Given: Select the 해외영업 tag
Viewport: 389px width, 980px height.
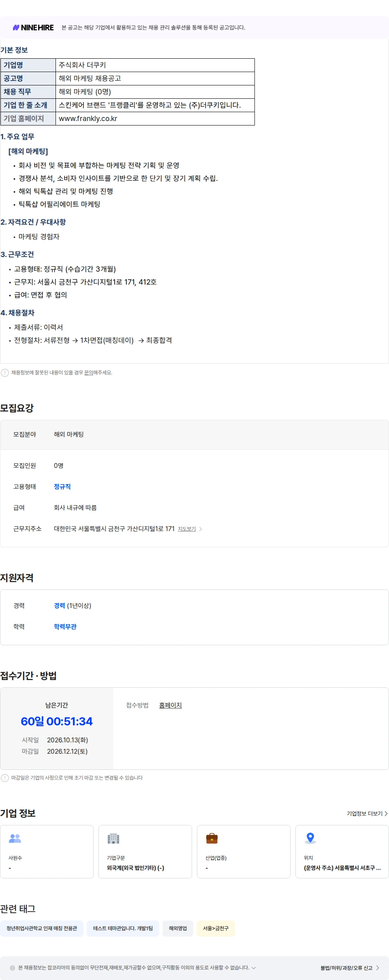Looking at the screenshot, I should point(178,928).
